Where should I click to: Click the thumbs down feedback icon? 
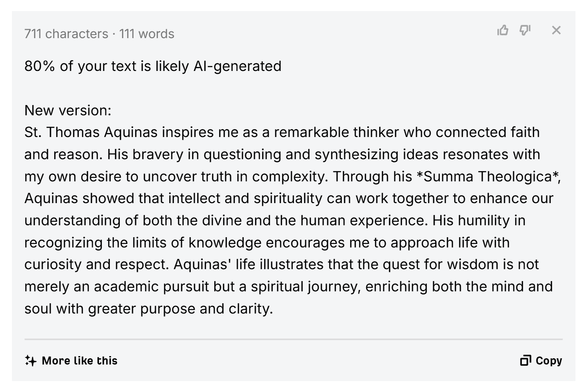tap(525, 30)
